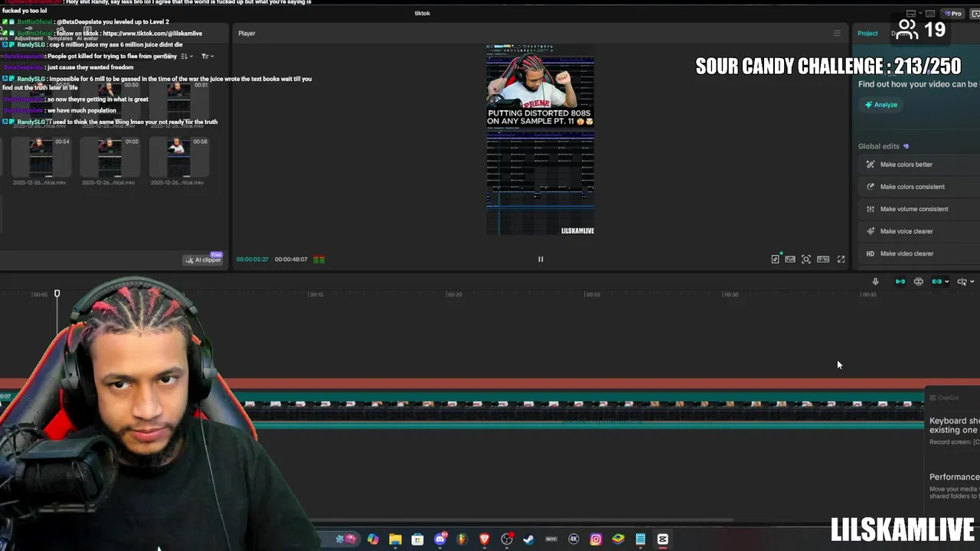The width and height of the screenshot is (980, 551).
Task: Open FL Studio from the taskbar
Action: [x=462, y=540]
